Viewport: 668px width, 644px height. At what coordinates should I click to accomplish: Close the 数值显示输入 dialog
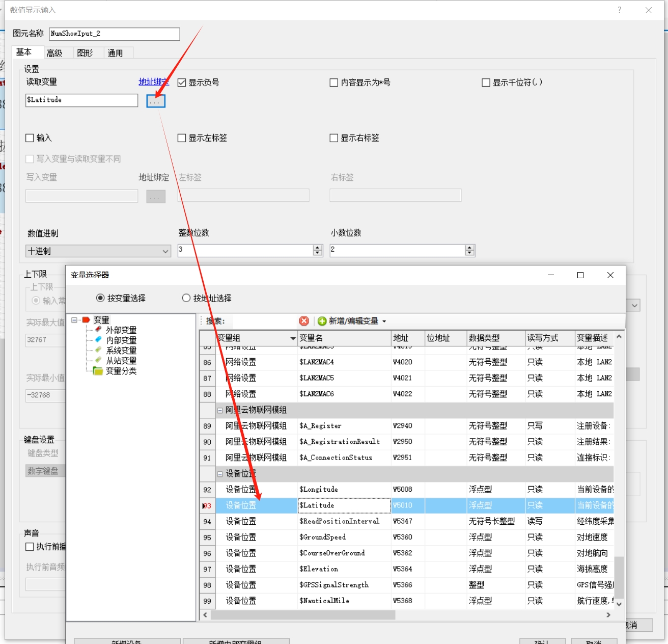[x=648, y=10]
